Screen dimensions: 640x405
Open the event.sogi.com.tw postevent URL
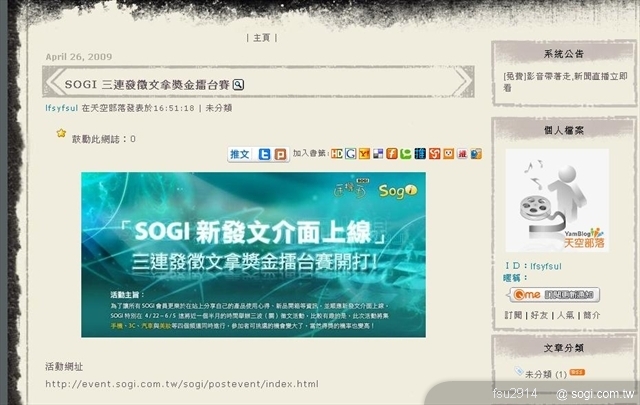pyautogui.click(x=182, y=384)
